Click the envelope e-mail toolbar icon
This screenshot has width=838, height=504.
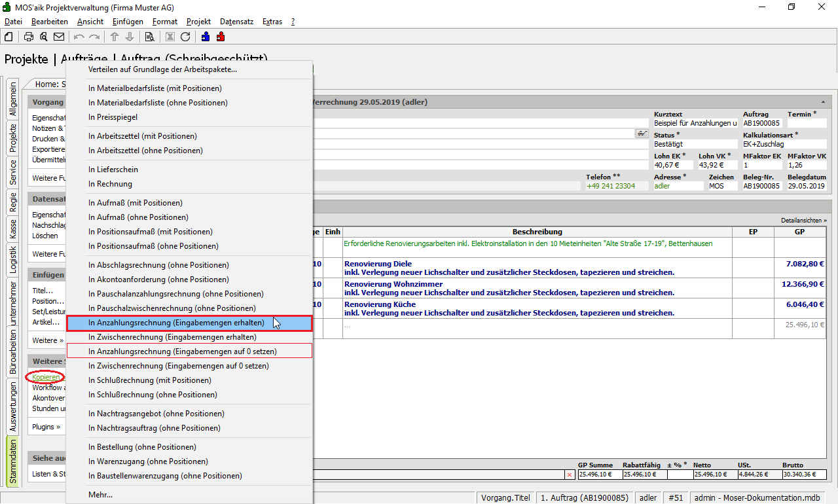(59, 37)
